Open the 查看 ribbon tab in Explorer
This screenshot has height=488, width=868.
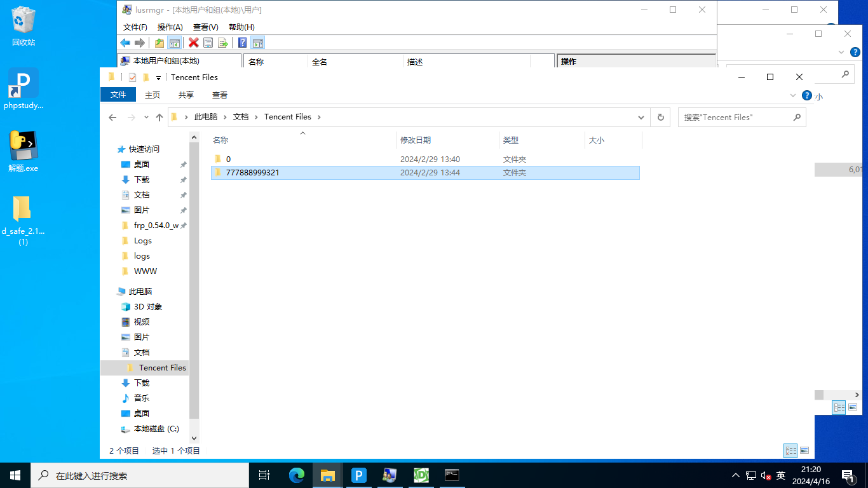[x=220, y=95]
